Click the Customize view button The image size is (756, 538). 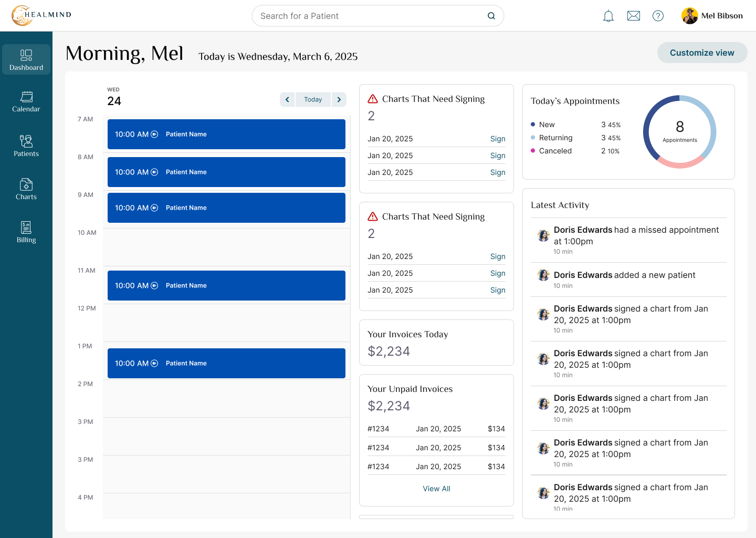(702, 53)
